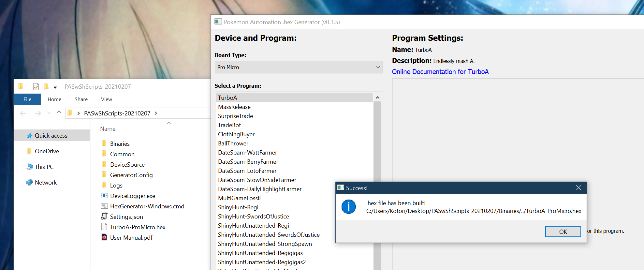Select the GeneratorConfig folder icon

pyautogui.click(x=104, y=175)
